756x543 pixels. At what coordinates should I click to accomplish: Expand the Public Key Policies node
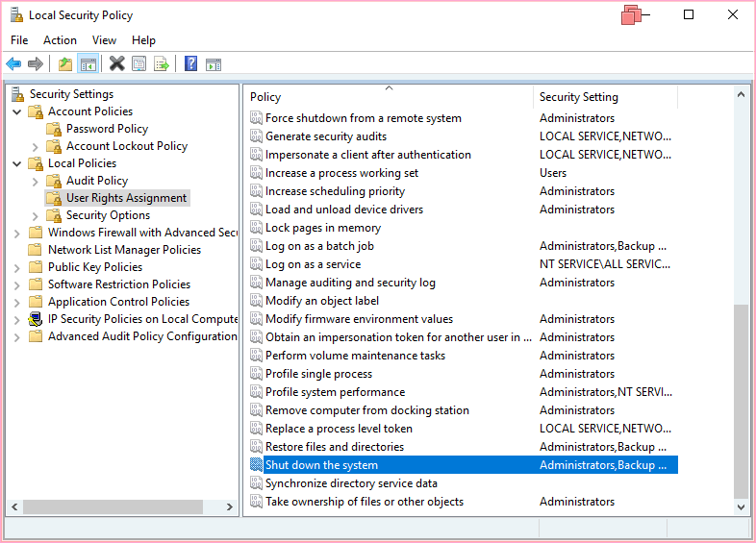(17, 267)
